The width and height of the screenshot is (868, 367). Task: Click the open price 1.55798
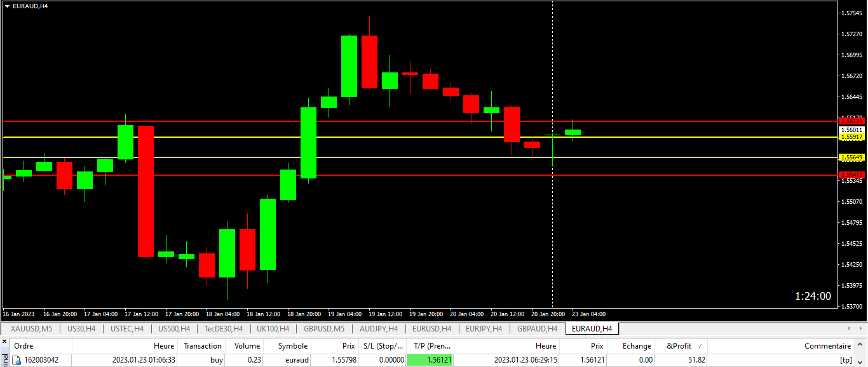pyautogui.click(x=344, y=360)
